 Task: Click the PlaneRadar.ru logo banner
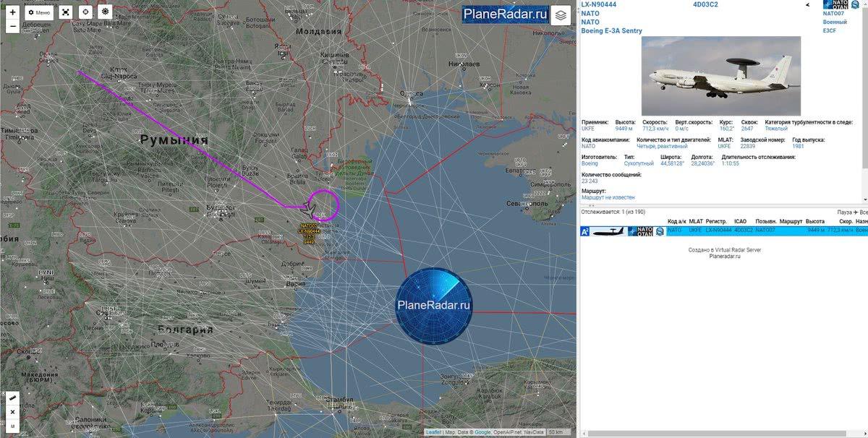tap(505, 15)
